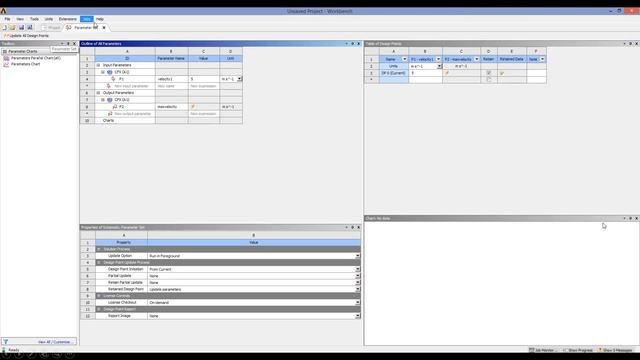This screenshot has height=360, width=640.
Task: Click the Ansys logo in title bar
Action: (3, 11)
